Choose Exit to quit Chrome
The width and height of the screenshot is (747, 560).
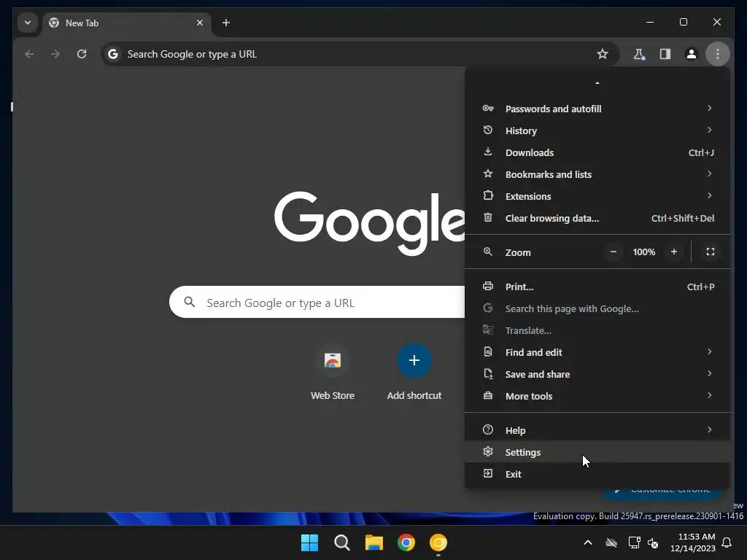(x=597, y=474)
